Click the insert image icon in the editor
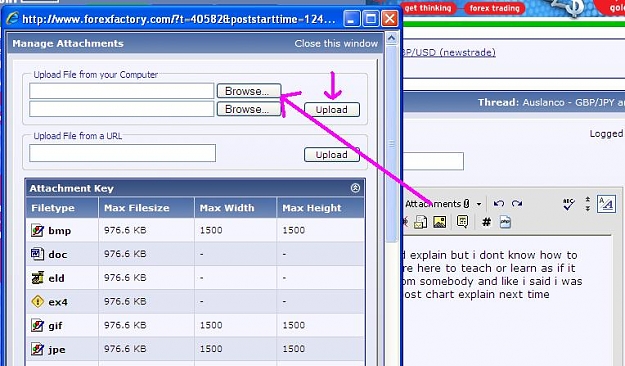This screenshot has width=625, height=366. (x=439, y=222)
